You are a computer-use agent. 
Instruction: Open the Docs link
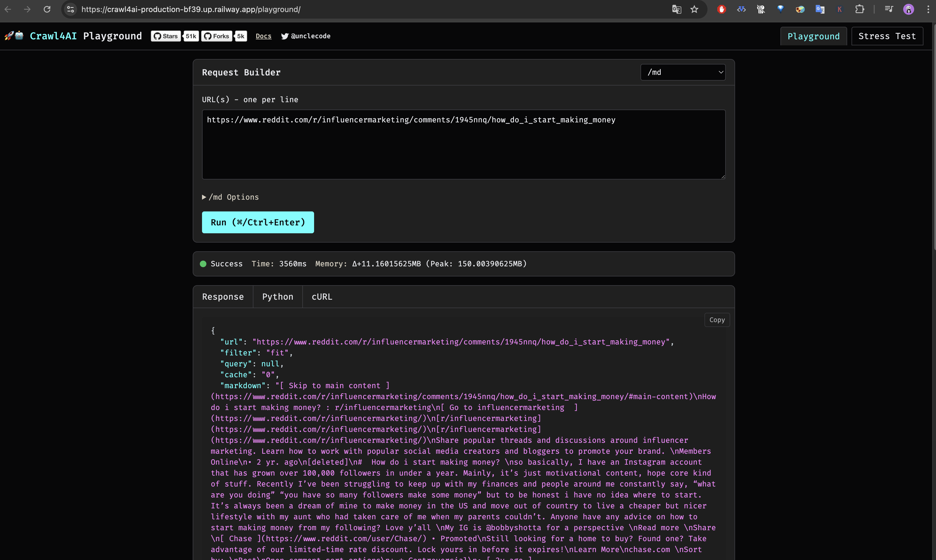(264, 36)
